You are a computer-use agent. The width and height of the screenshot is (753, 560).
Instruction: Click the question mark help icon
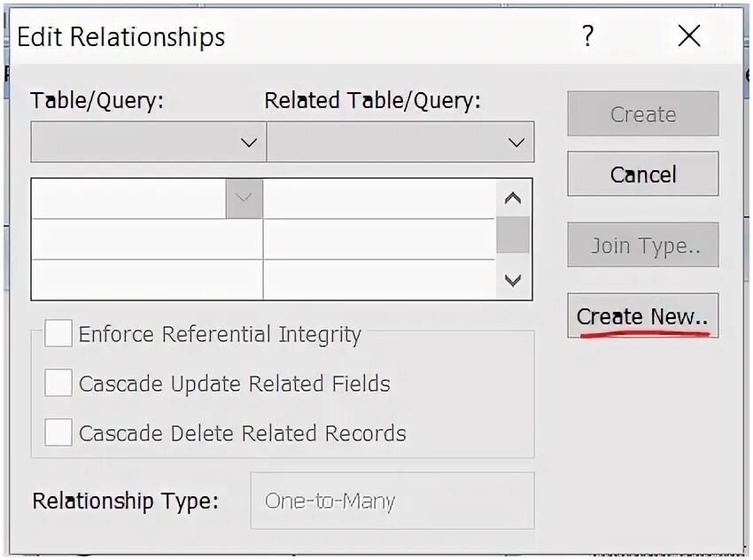click(x=587, y=36)
